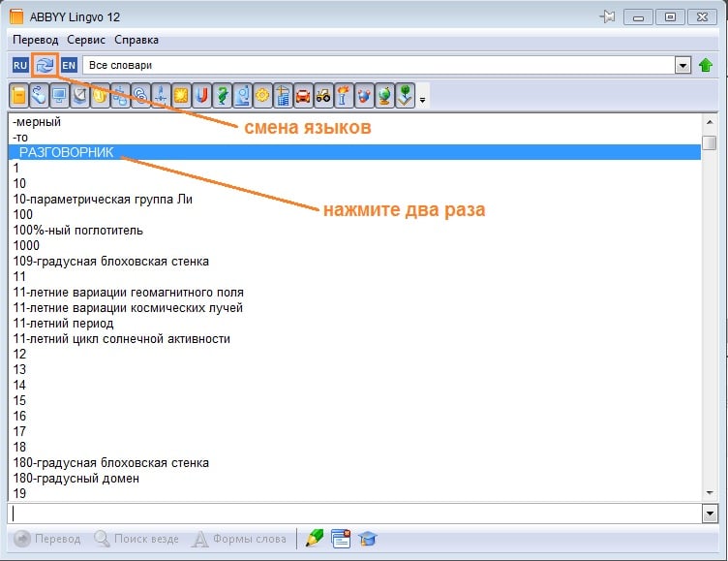Click the Поиск везде search button

coord(136,539)
